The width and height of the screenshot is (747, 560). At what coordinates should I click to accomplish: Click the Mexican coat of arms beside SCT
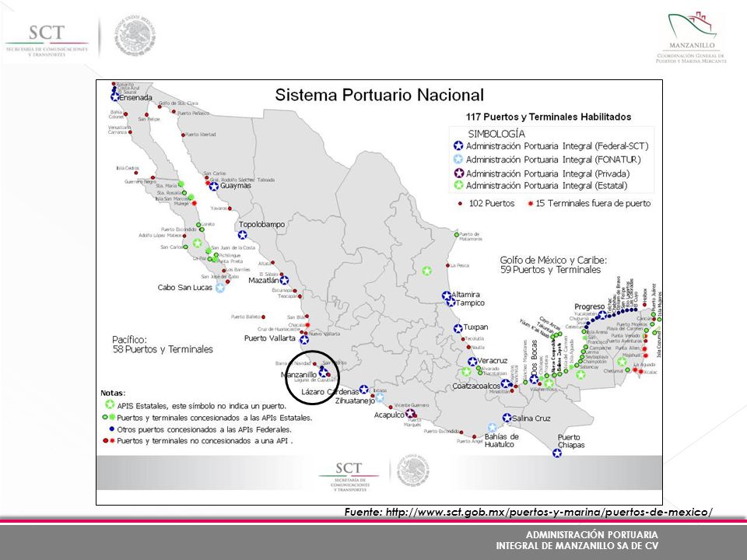coord(135,35)
